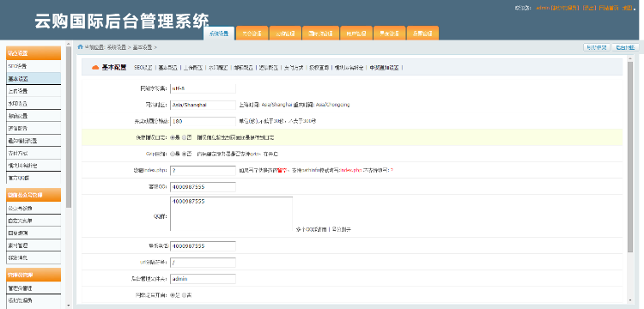
Task: Click the QQ群 multi-line text area
Action: (231, 215)
